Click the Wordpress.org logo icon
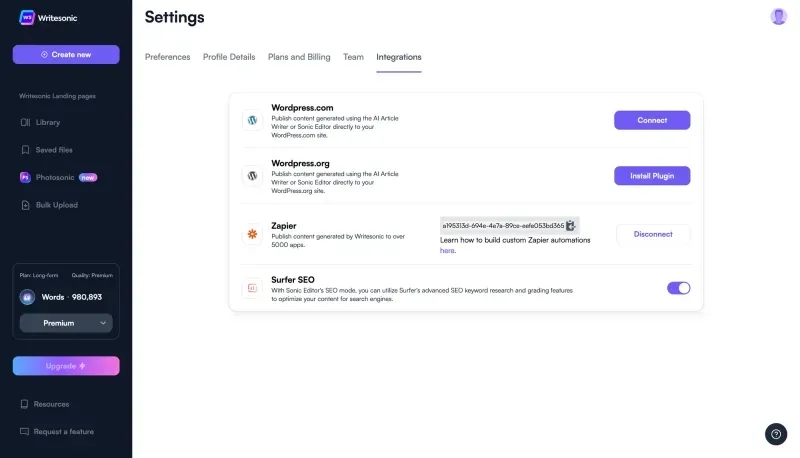This screenshot has width=800, height=458. tap(252, 176)
